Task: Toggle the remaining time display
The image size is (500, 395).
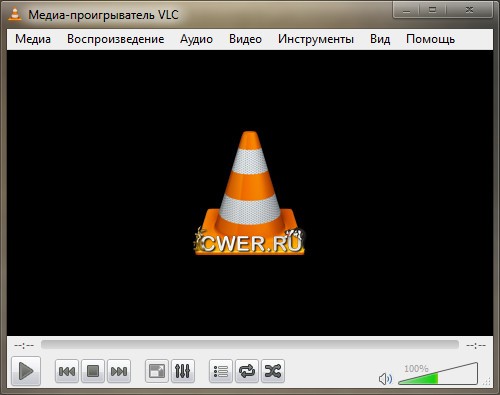Action: [x=476, y=345]
